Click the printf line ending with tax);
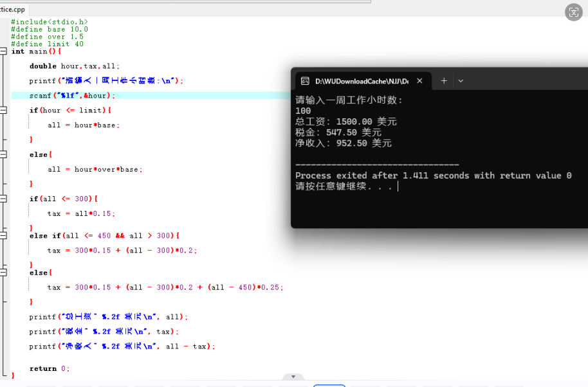Viewport: 588px width, 387px height. [x=104, y=332]
